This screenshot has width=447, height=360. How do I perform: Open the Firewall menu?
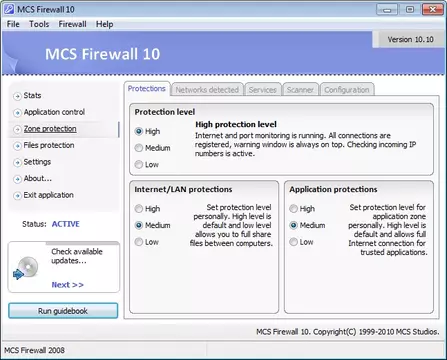click(x=72, y=24)
